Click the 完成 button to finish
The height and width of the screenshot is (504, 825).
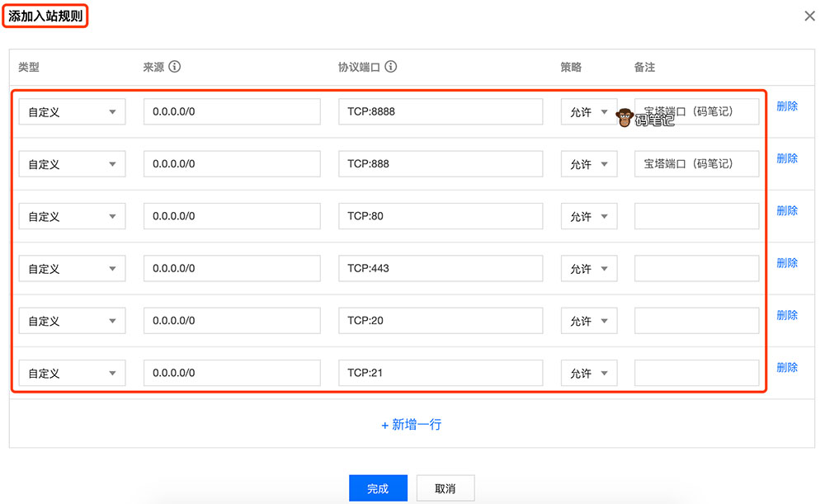point(378,488)
